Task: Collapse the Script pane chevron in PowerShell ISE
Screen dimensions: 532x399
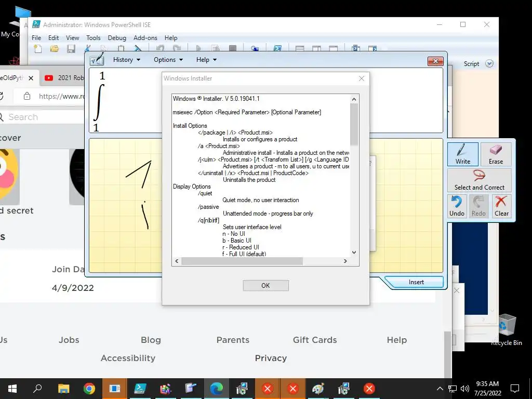Action: pyautogui.click(x=489, y=64)
